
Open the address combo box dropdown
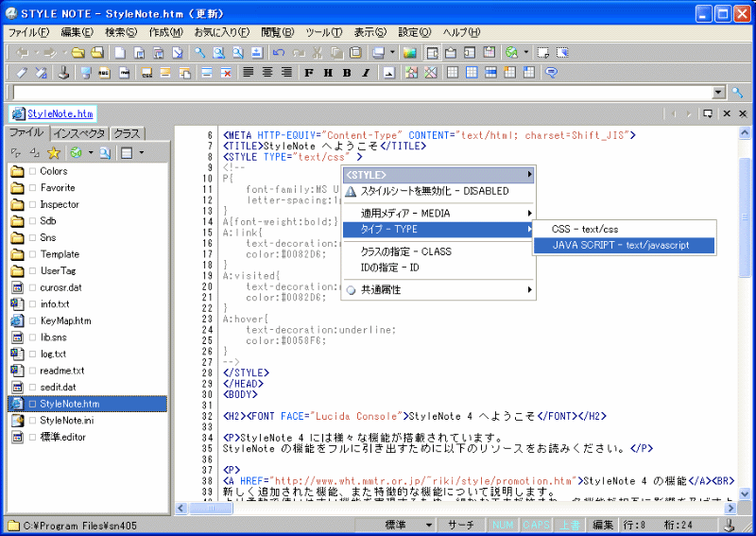718,92
